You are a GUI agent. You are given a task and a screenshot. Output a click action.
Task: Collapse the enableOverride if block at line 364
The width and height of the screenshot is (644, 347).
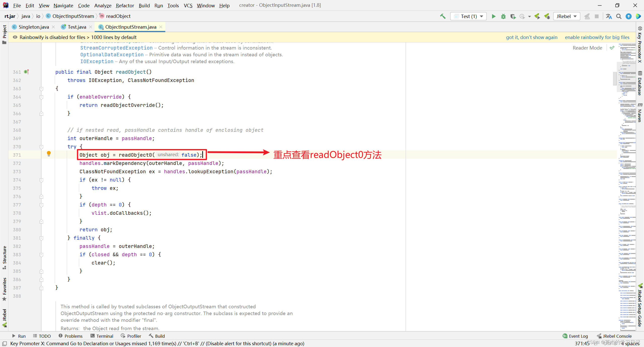42,97
